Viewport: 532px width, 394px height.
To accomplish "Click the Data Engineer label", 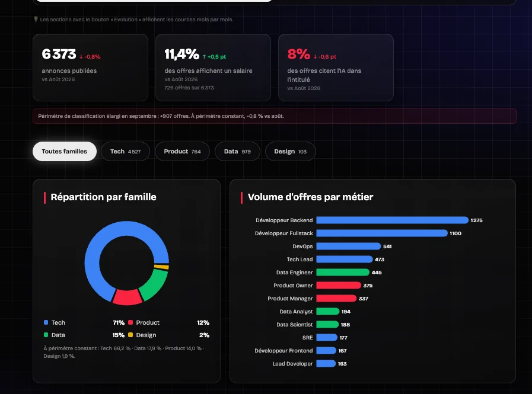I will (x=295, y=273).
